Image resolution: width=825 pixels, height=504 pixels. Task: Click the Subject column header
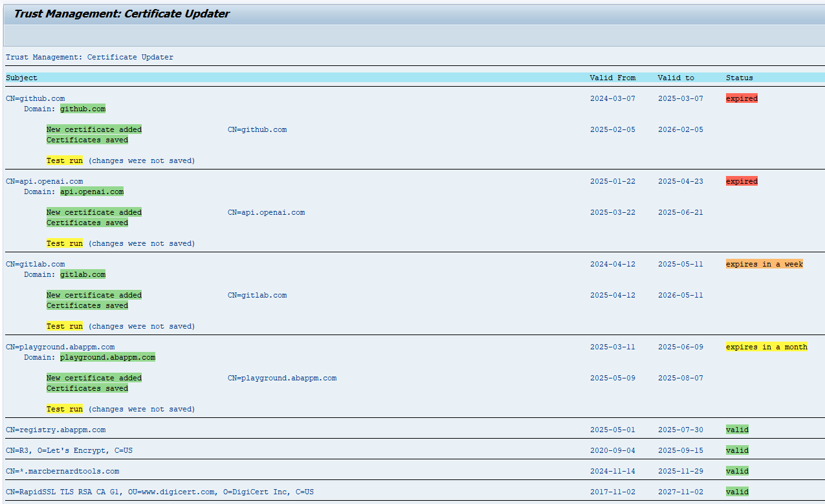click(22, 78)
